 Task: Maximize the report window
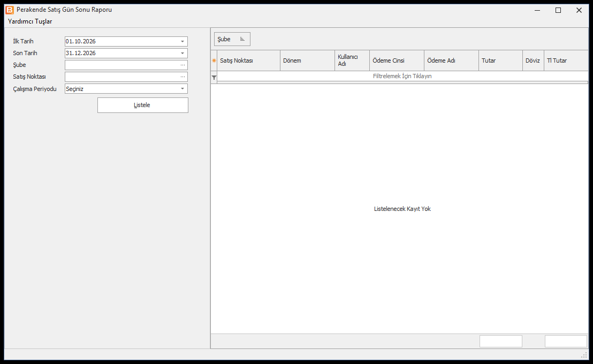(x=558, y=10)
